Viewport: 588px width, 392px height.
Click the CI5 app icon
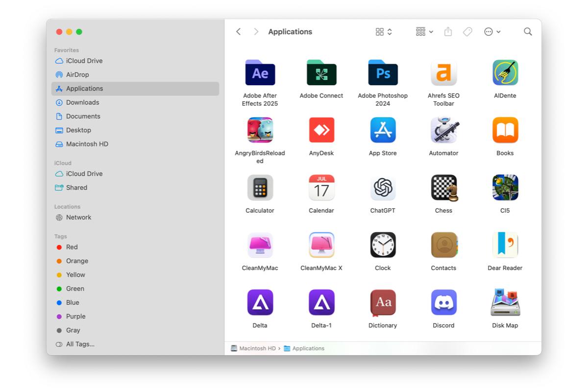coord(505,187)
